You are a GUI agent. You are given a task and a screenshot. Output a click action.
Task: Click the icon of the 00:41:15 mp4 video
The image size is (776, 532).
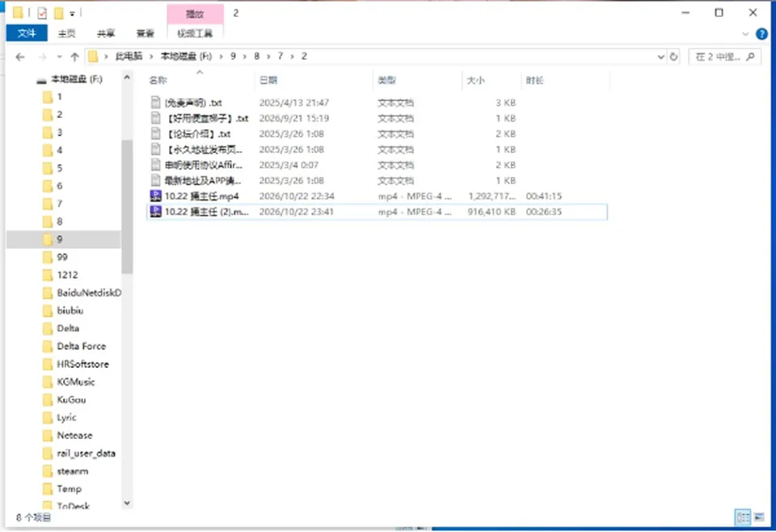(155, 196)
